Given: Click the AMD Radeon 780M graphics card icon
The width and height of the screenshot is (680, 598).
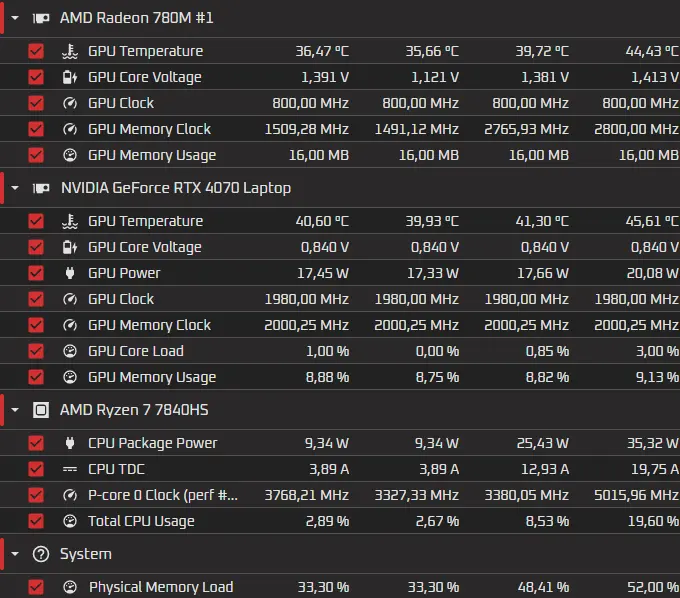Looking at the screenshot, I should 41,18.
